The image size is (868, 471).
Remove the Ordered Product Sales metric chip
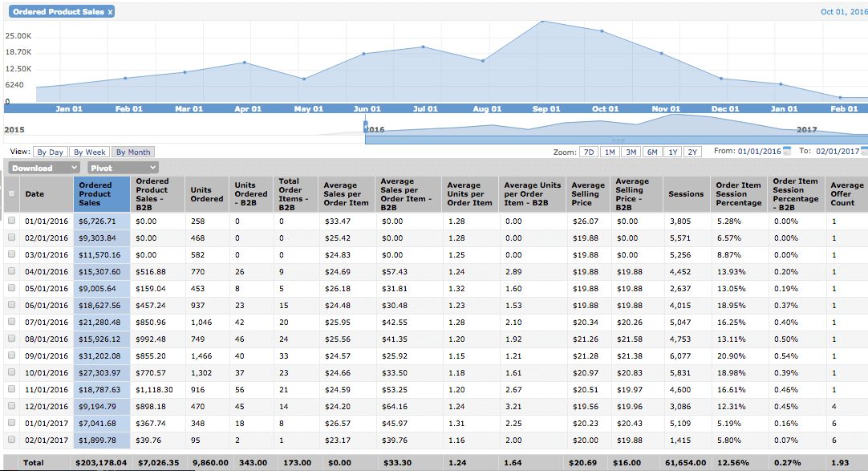tap(110, 12)
